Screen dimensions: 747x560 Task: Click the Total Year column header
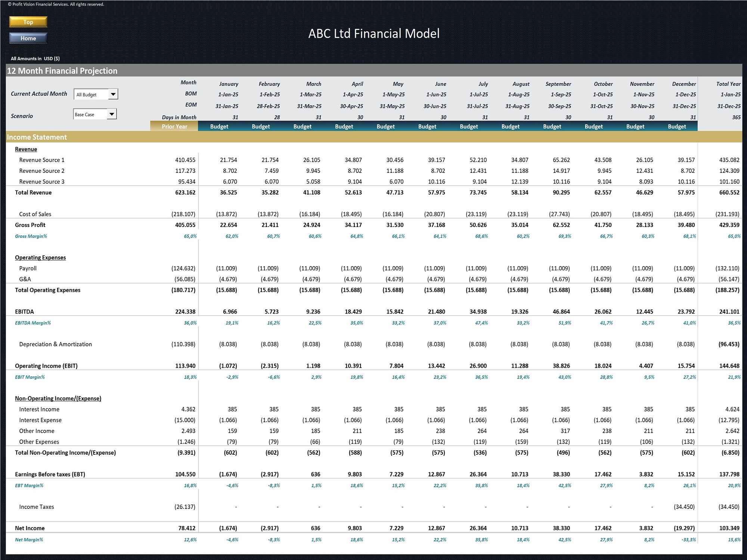pyautogui.click(x=728, y=84)
